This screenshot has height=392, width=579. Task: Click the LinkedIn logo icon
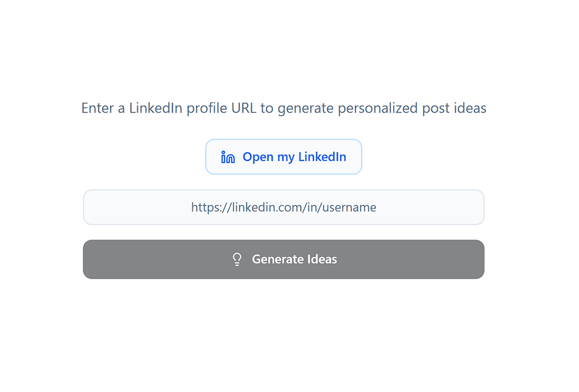pyautogui.click(x=228, y=157)
